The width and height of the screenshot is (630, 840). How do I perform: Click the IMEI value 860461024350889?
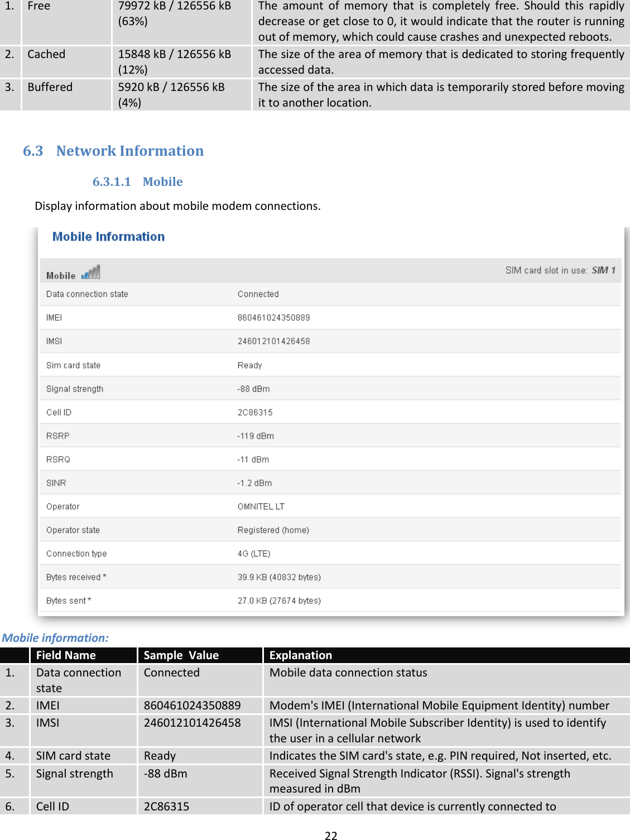273,317
